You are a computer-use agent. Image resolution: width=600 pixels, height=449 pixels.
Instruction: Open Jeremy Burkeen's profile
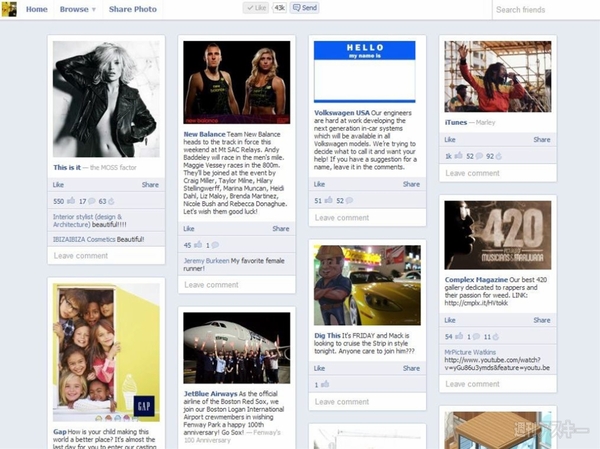click(x=206, y=261)
